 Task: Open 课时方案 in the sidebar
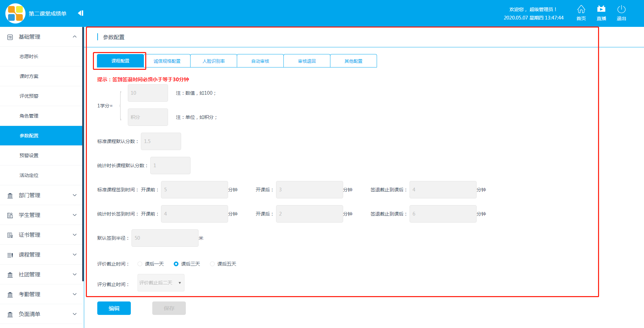click(41, 76)
